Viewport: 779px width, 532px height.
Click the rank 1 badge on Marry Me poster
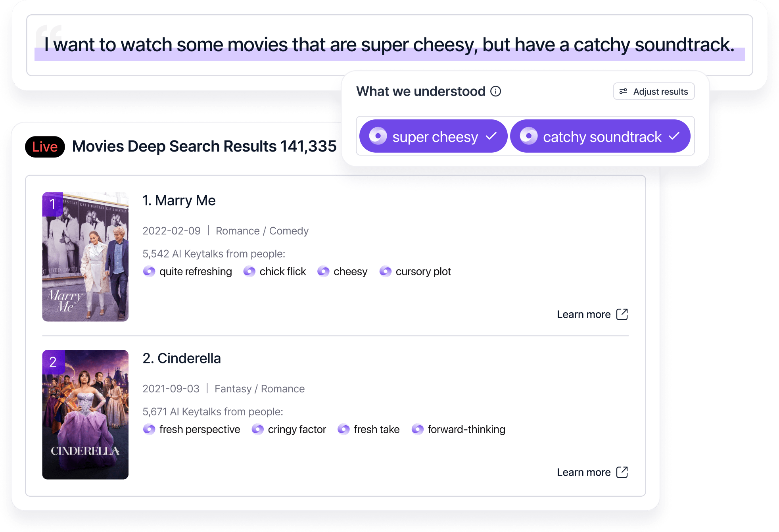click(53, 204)
